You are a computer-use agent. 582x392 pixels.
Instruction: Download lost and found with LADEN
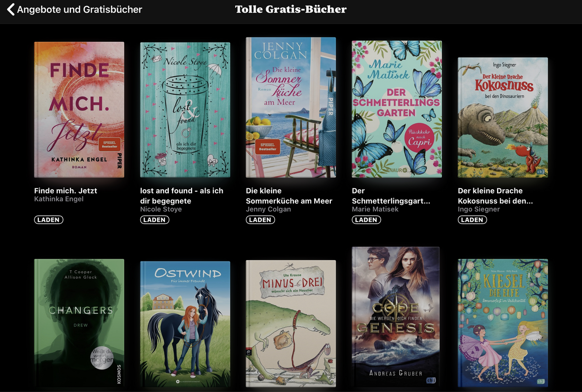click(154, 220)
